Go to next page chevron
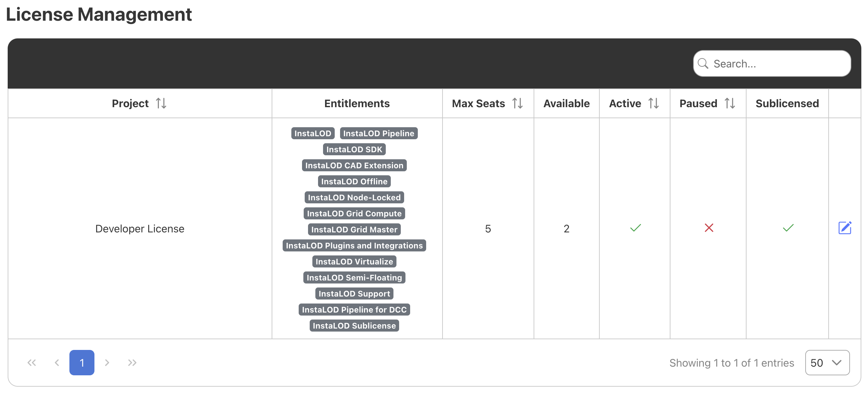The image size is (868, 393). (x=107, y=363)
